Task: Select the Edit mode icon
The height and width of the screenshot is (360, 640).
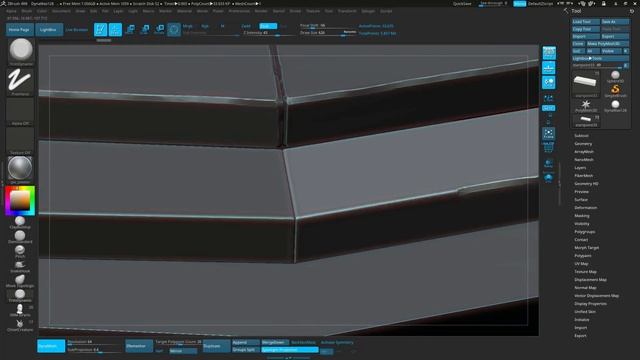Action: (100, 29)
